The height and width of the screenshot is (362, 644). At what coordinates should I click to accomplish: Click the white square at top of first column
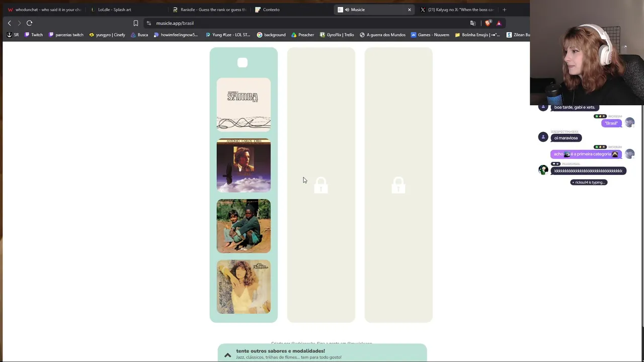[243, 62]
